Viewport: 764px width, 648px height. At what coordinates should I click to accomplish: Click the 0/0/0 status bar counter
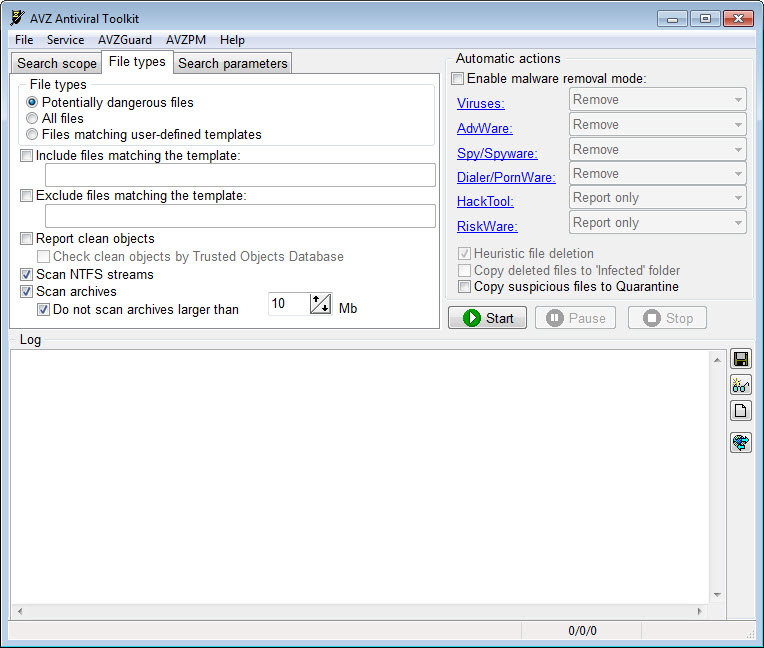tap(582, 631)
